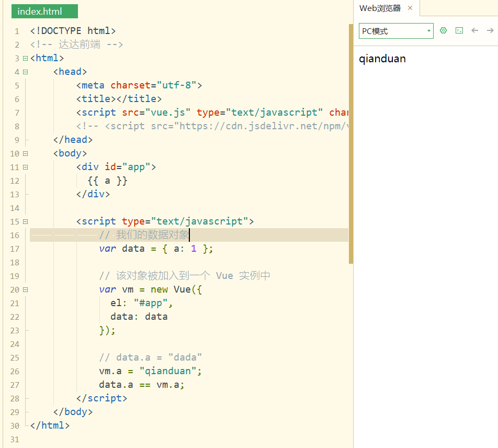
Task: Close the Web浏览器 tab
Action: pos(410,8)
